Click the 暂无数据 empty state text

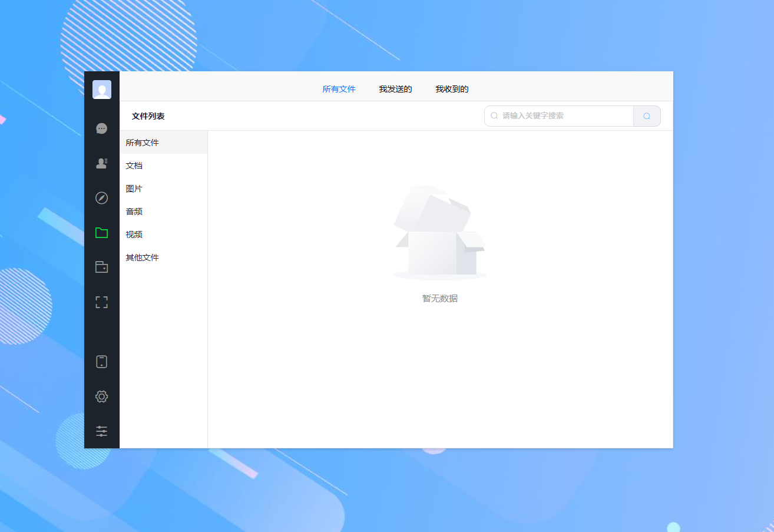[440, 299]
